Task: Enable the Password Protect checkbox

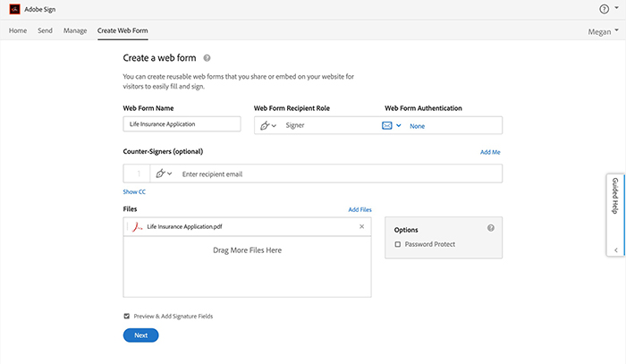Action: 398,244
